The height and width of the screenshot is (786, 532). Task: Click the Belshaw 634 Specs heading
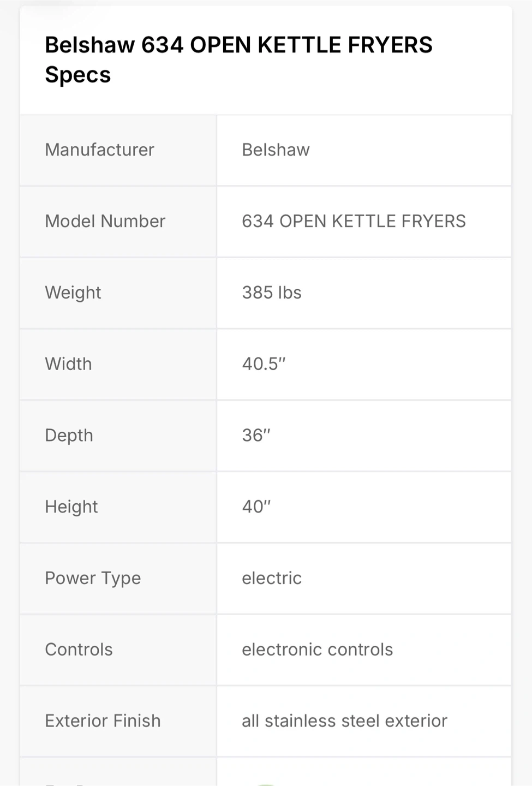click(x=238, y=59)
